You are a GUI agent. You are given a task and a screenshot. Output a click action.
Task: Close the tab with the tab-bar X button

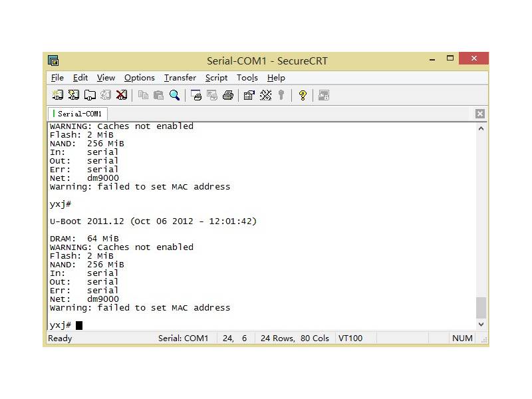pyautogui.click(x=480, y=114)
